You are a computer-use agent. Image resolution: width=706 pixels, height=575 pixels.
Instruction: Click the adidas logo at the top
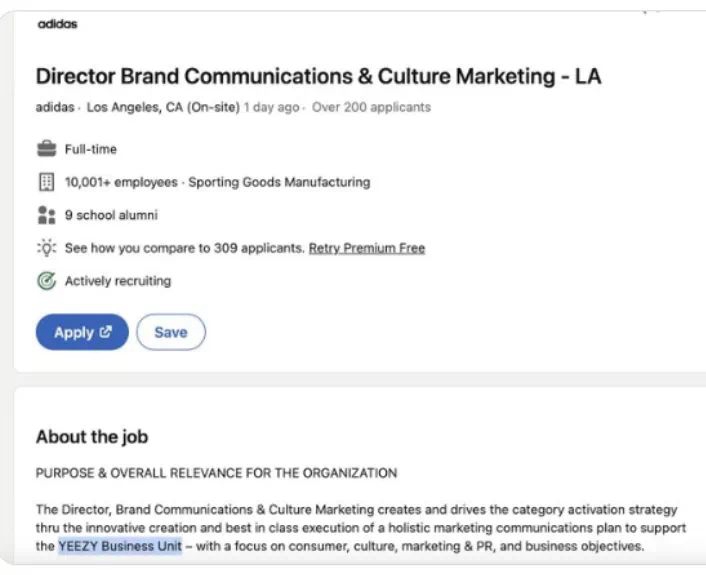click(57, 24)
